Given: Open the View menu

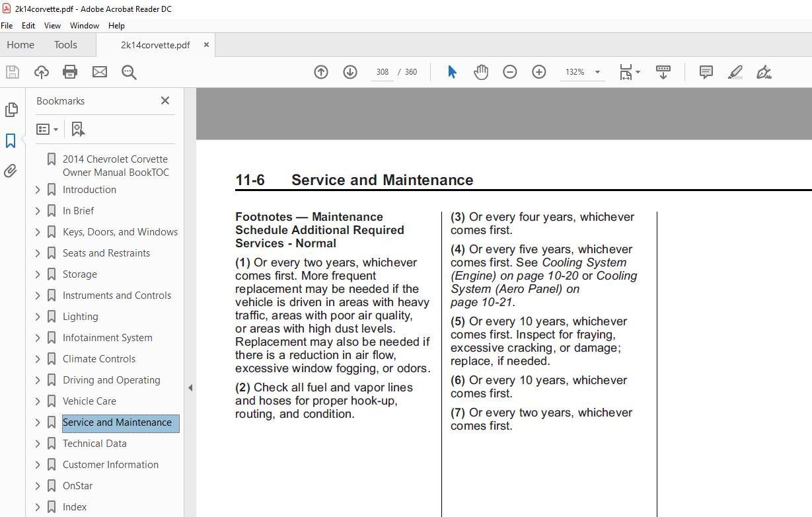Looking at the screenshot, I should [52, 26].
